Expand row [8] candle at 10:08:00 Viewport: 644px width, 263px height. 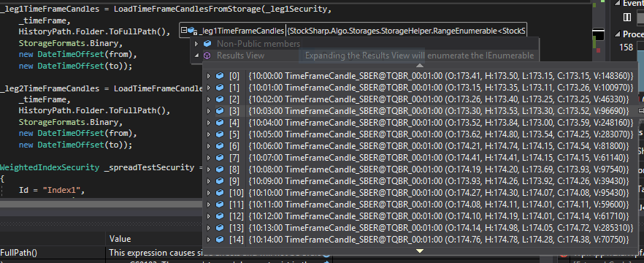pyautogui.click(x=209, y=169)
